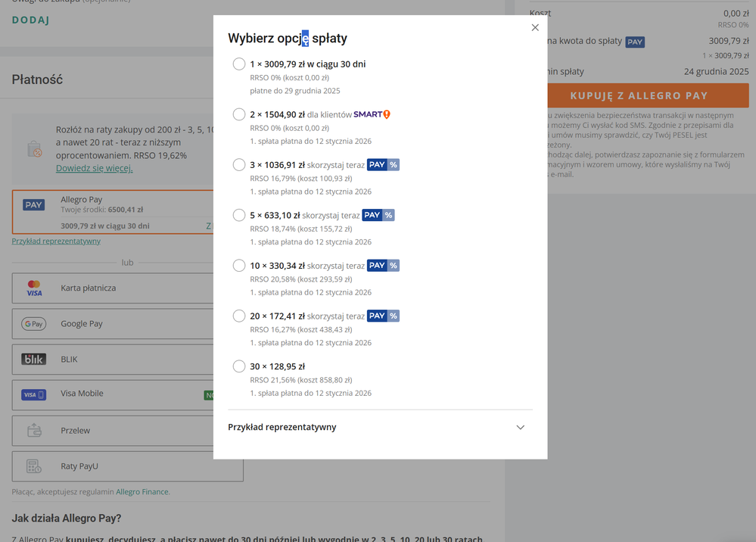Select 10 × 330,34 zł installment option
756x542 pixels.
239,266
